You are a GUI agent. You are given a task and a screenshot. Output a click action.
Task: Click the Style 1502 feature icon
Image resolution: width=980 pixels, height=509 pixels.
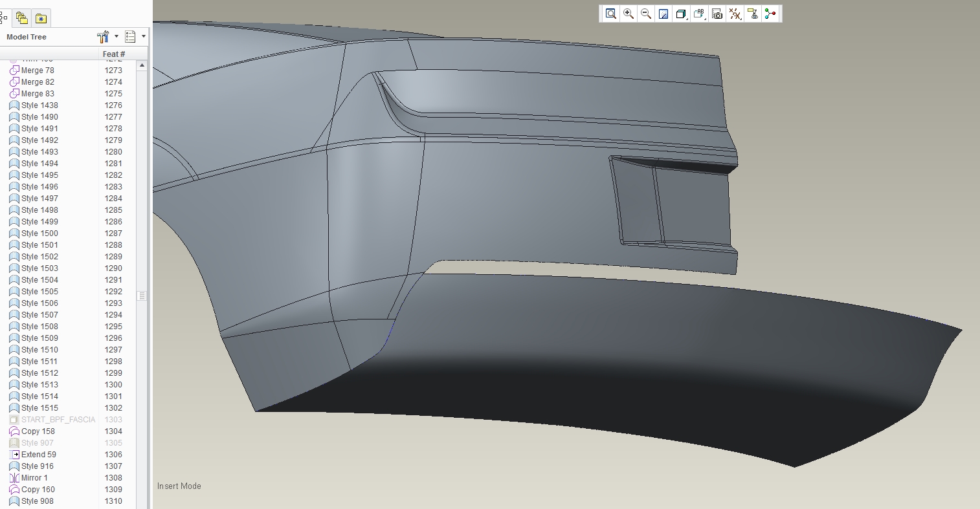point(14,257)
